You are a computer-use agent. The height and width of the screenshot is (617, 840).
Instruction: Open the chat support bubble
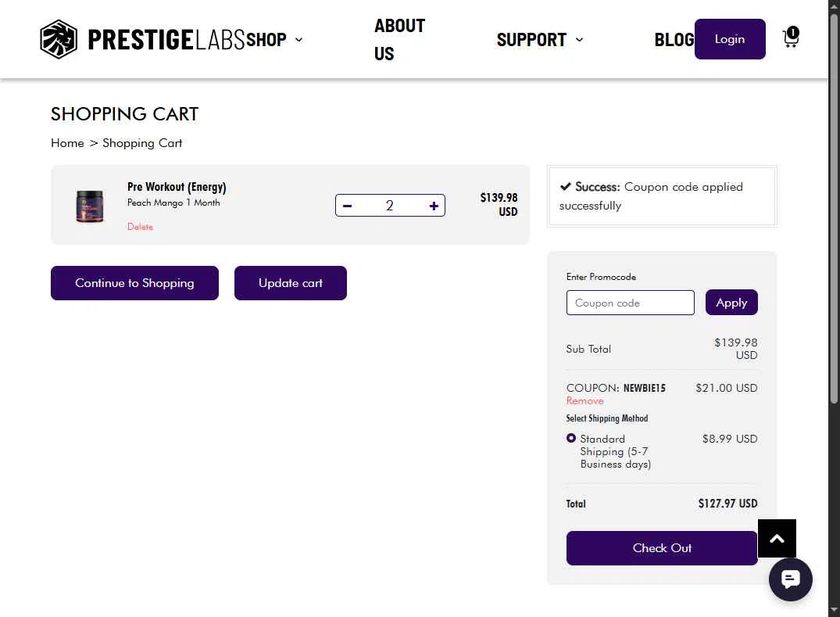pyautogui.click(x=790, y=579)
